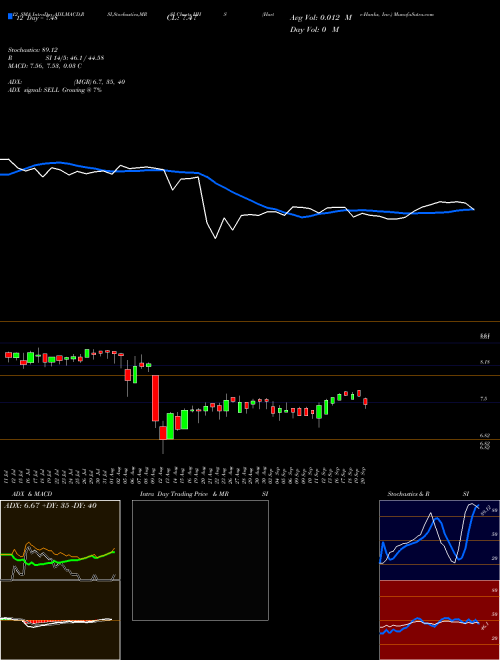Click the blue 12-day SMA legend square
The image size is (500, 660).
[x=10, y=17]
